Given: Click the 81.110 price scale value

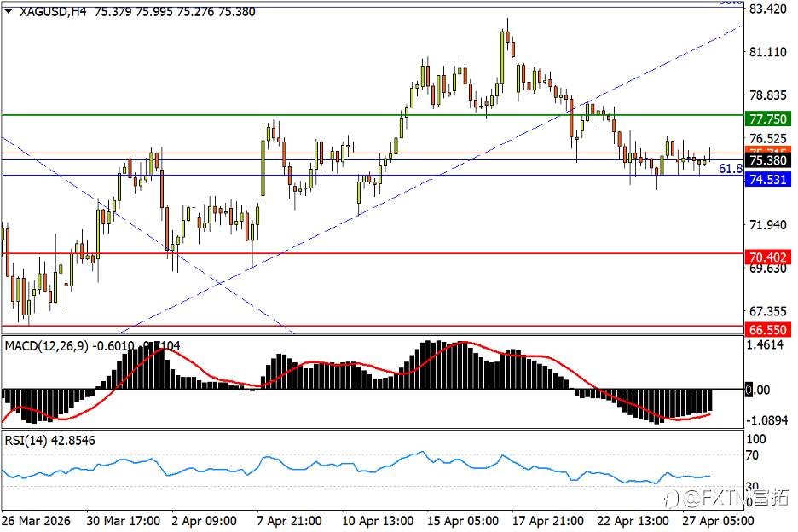Looking at the screenshot, I should point(768,52).
